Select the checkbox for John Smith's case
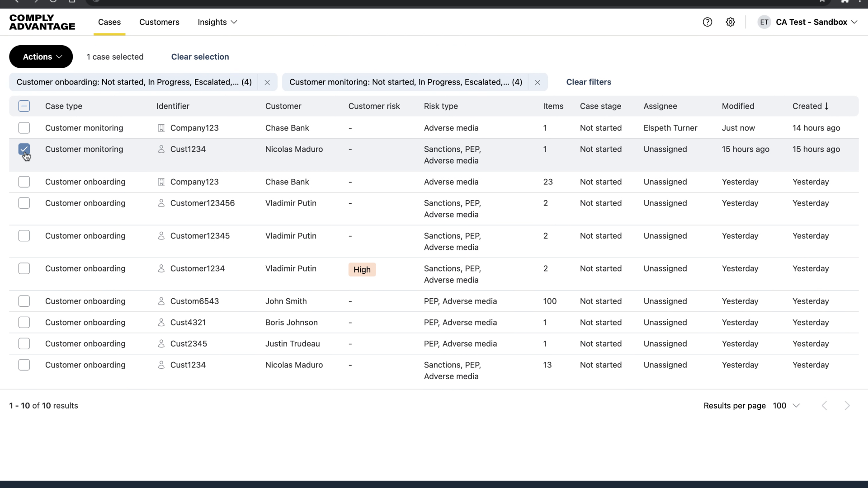 click(24, 301)
